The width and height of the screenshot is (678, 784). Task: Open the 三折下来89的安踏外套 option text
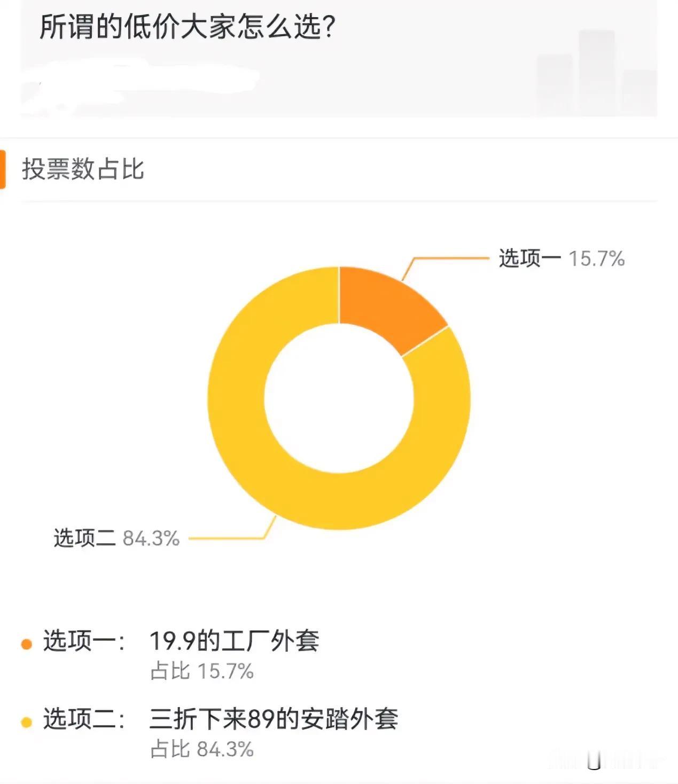coord(274,719)
